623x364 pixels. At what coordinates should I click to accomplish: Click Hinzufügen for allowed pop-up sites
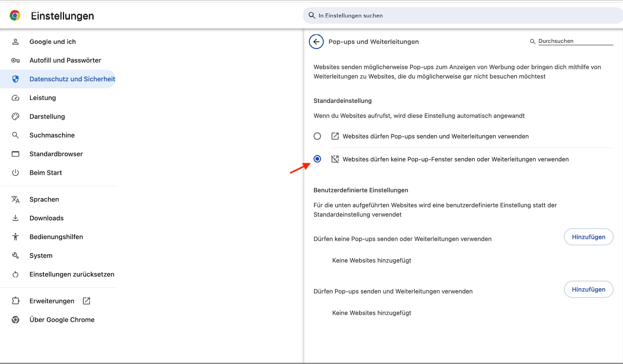click(588, 289)
